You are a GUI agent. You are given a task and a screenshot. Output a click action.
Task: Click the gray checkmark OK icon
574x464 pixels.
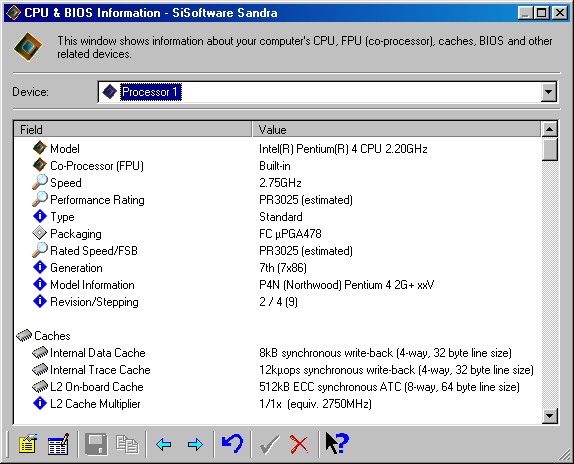(269, 444)
